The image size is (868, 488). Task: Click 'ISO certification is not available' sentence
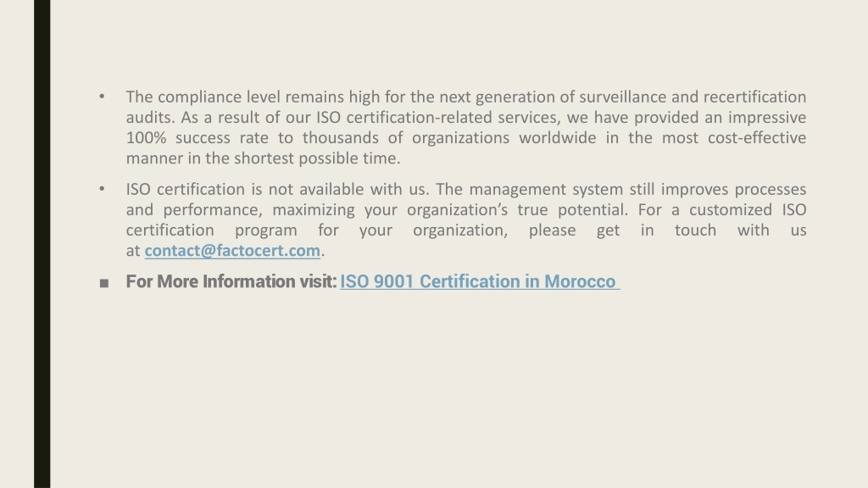(x=277, y=189)
